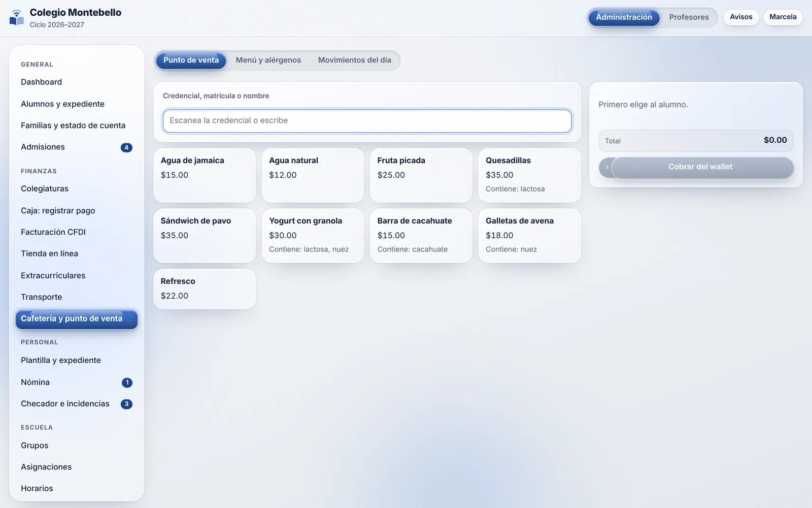Navigate to Colegiaturas

click(x=77, y=189)
